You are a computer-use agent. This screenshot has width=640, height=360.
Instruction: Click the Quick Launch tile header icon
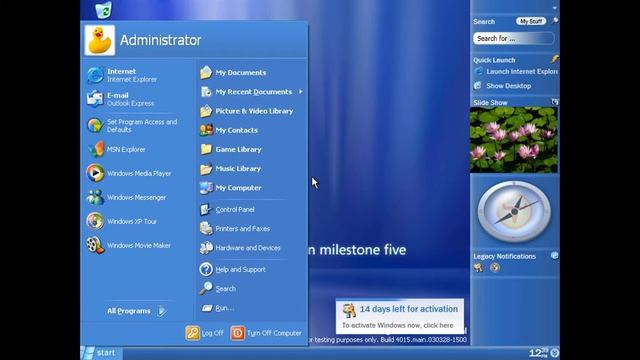[x=555, y=59]
